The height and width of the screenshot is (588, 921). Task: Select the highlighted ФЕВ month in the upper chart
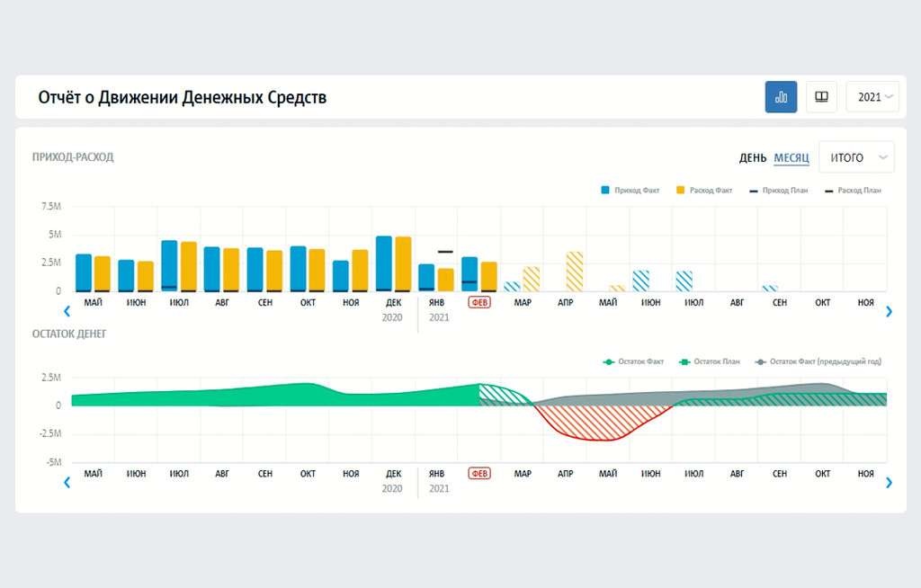pos(479,302)
